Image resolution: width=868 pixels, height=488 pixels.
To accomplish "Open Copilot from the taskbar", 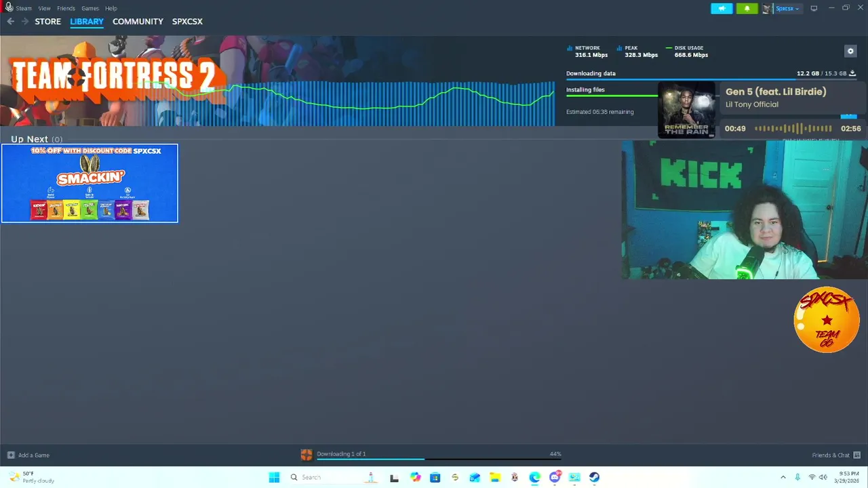I will point(415,477).
